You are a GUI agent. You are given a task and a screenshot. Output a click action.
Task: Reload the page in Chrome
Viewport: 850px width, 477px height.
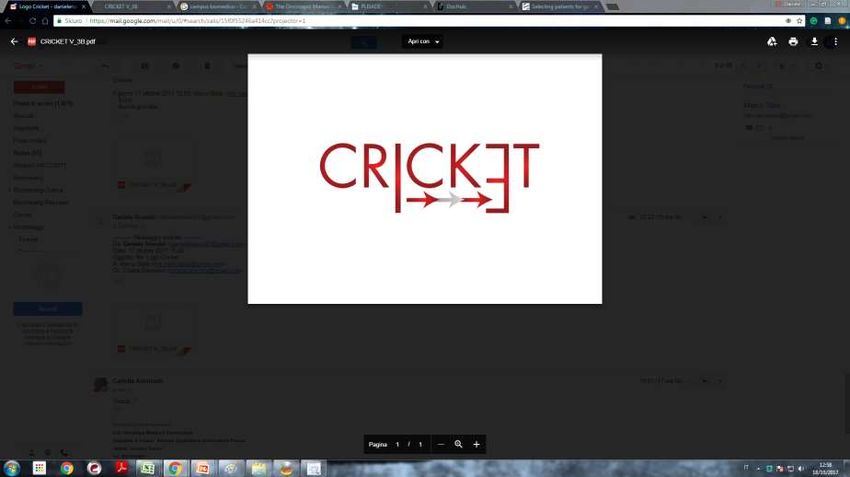tap(33, 21)
